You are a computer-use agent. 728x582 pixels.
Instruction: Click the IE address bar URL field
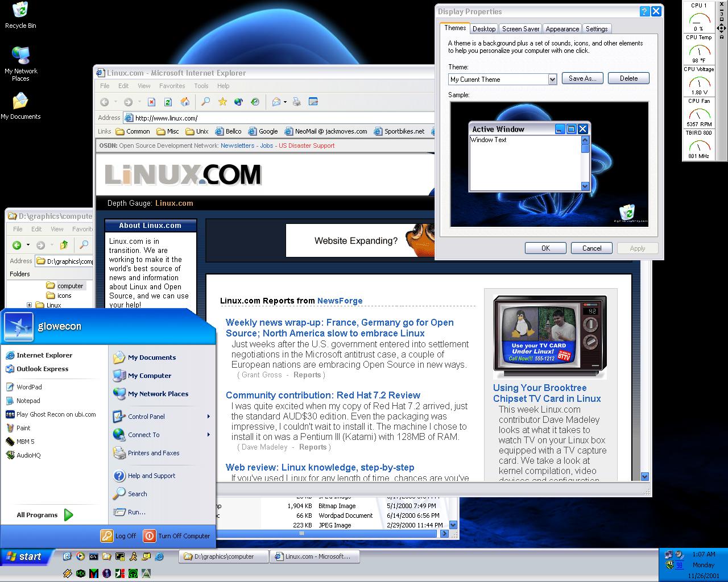tap(279, 118)
